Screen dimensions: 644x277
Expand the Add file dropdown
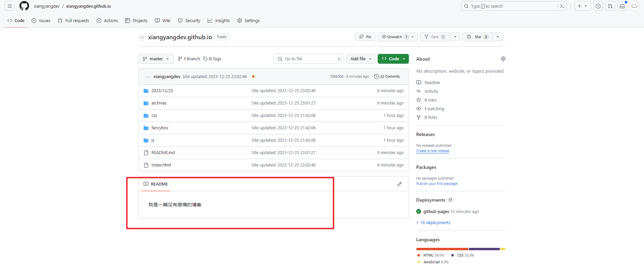(x=361, y=59)
